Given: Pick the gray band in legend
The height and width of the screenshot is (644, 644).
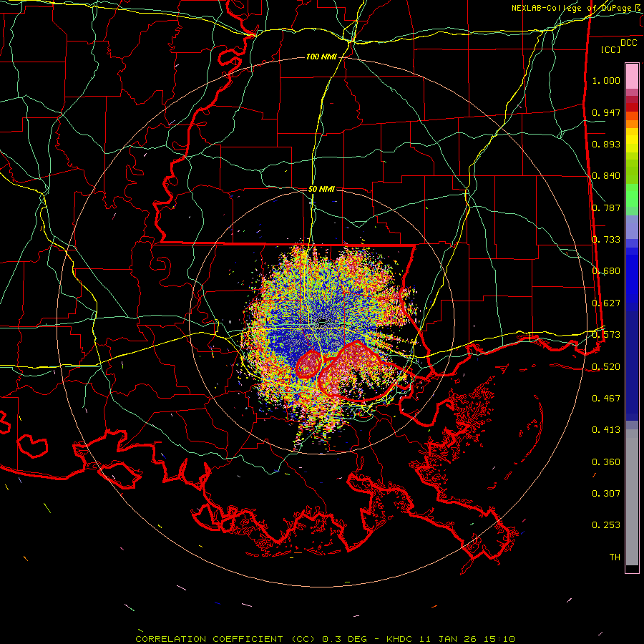Looking at the screenshot, I should (x=632, y=497).
